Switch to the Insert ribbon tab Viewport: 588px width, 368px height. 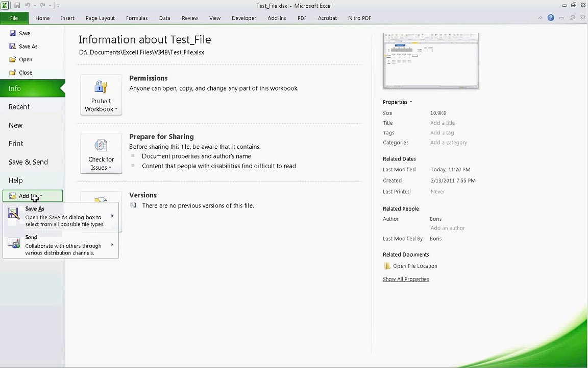point(67,18)
